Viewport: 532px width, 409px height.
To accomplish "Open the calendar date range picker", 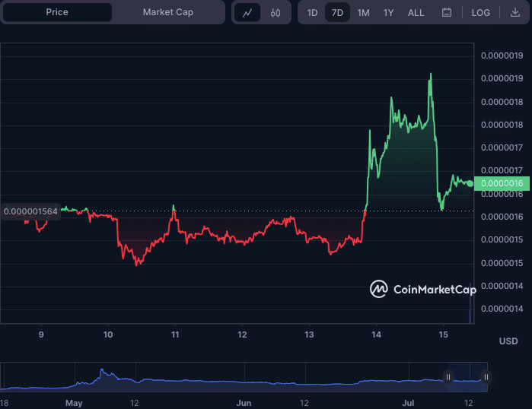I will click(447, 13).
